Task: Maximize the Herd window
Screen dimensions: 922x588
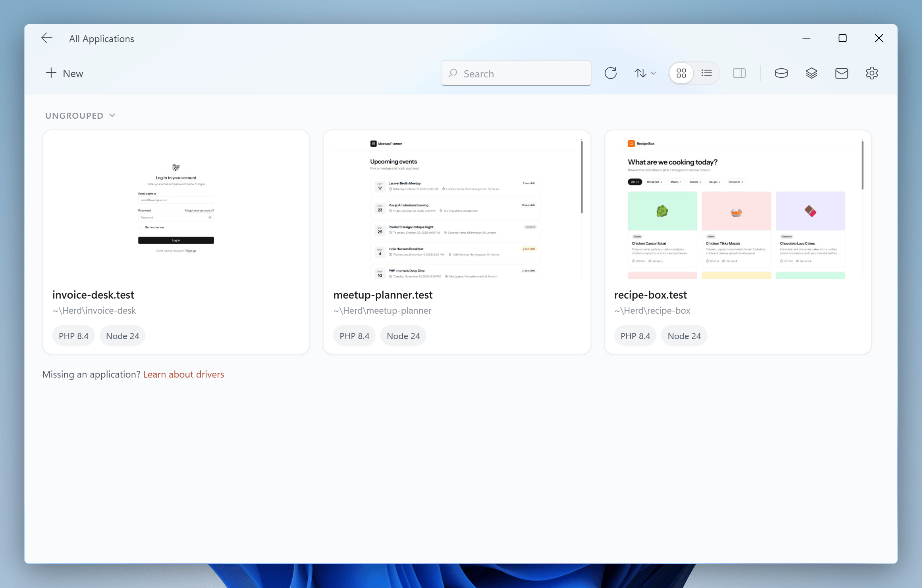Action: pyautogui.click(x=842, y=38)
